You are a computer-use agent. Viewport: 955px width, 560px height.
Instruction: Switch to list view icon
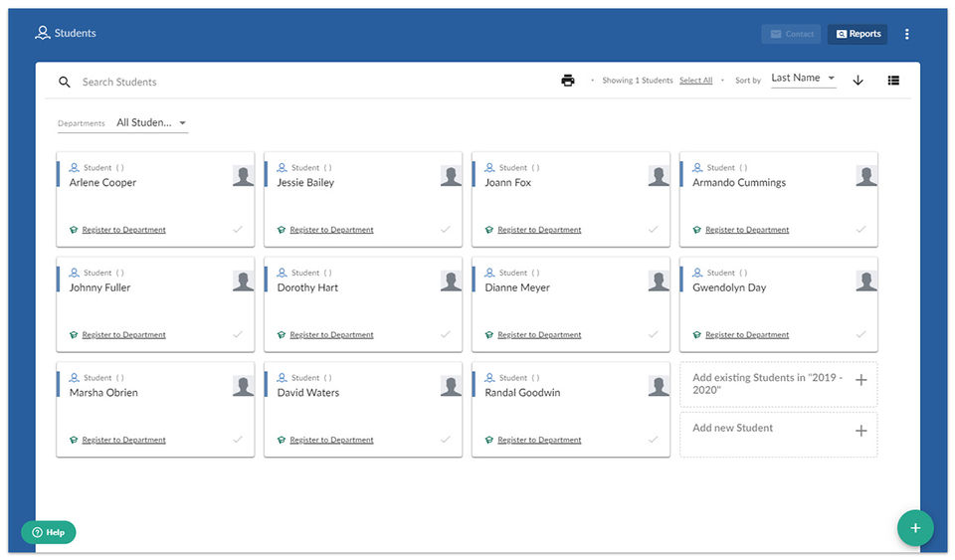(893, 81)
